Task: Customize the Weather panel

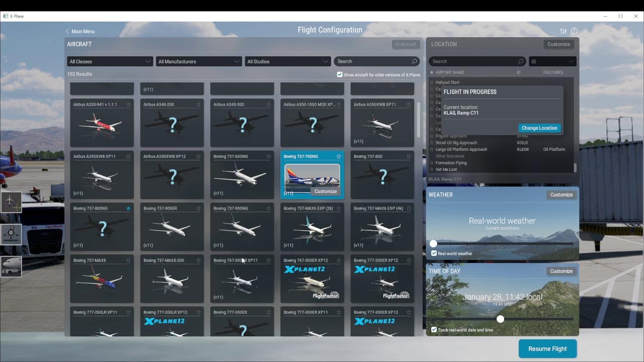Action: [561, 195]
